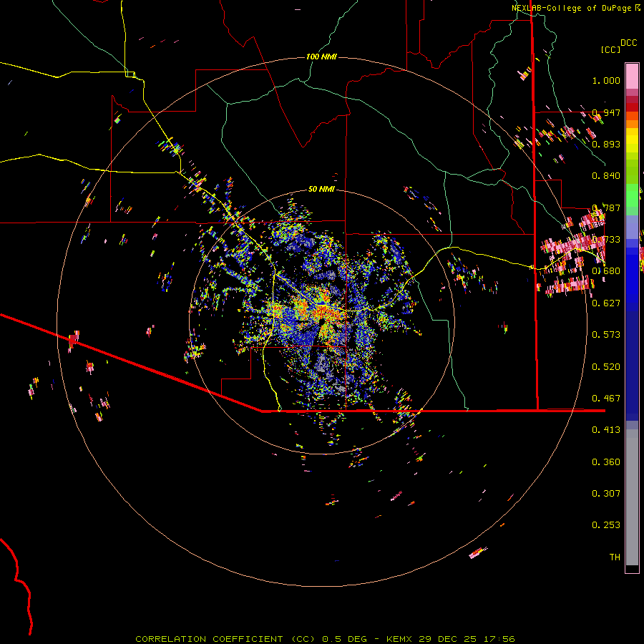Image resolution: width=644 pixels, height=644 pixels.
Task: Select the 0.360 legend value
Action: pos(606,462)
